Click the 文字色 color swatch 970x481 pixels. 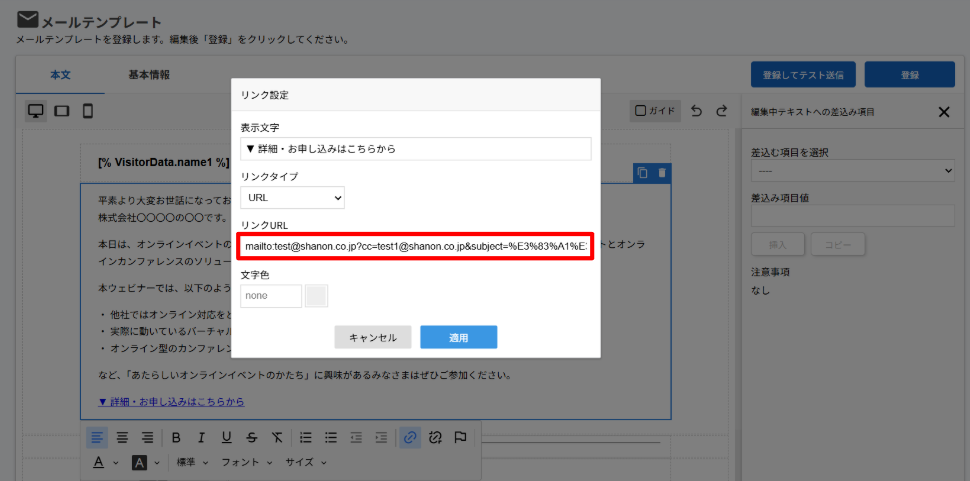[x=316, y=296]
